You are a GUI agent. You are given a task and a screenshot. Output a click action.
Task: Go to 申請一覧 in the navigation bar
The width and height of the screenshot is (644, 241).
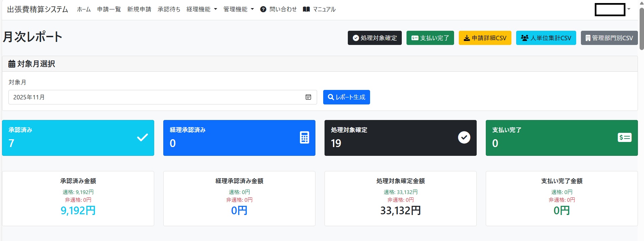(109, 9)
